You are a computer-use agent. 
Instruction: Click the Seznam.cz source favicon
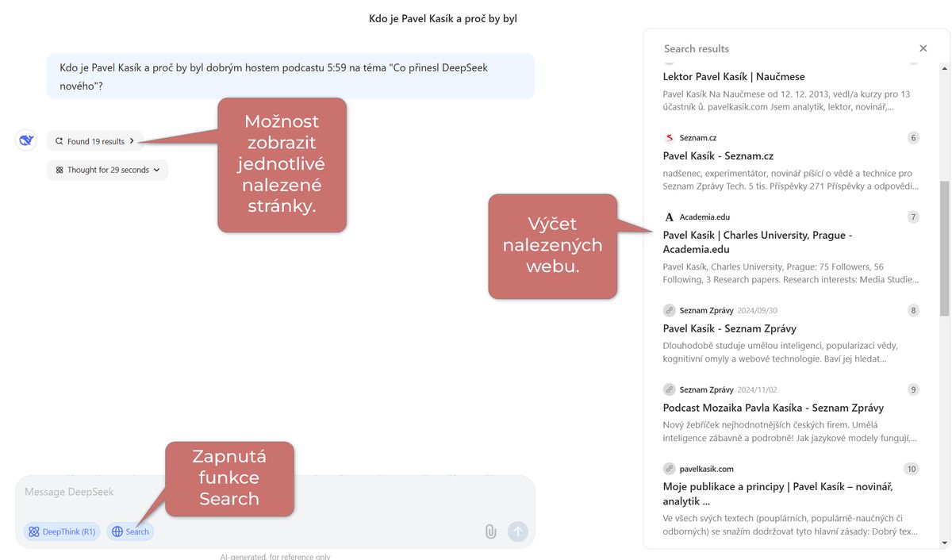[670, 138]
